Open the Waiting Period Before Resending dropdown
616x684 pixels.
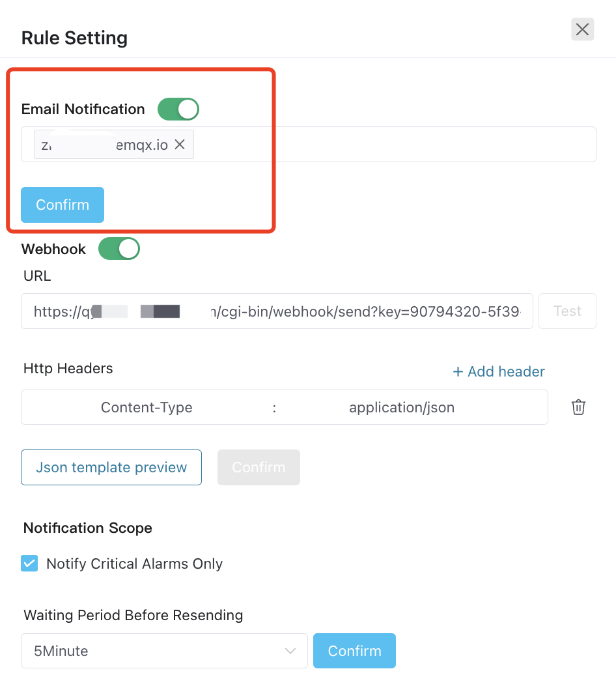(163, 651)
